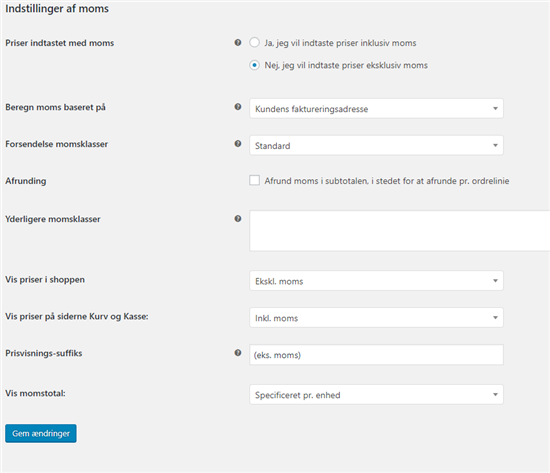This screenshot has height=473, width=550.
Task: Open Vis momstotal dropdown
Action: tap(376, 395)
